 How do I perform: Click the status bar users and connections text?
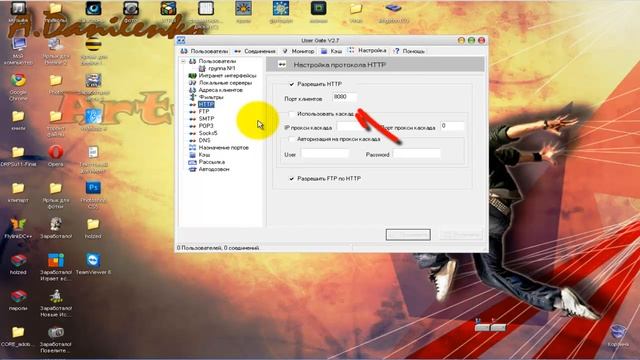[218, 248]
